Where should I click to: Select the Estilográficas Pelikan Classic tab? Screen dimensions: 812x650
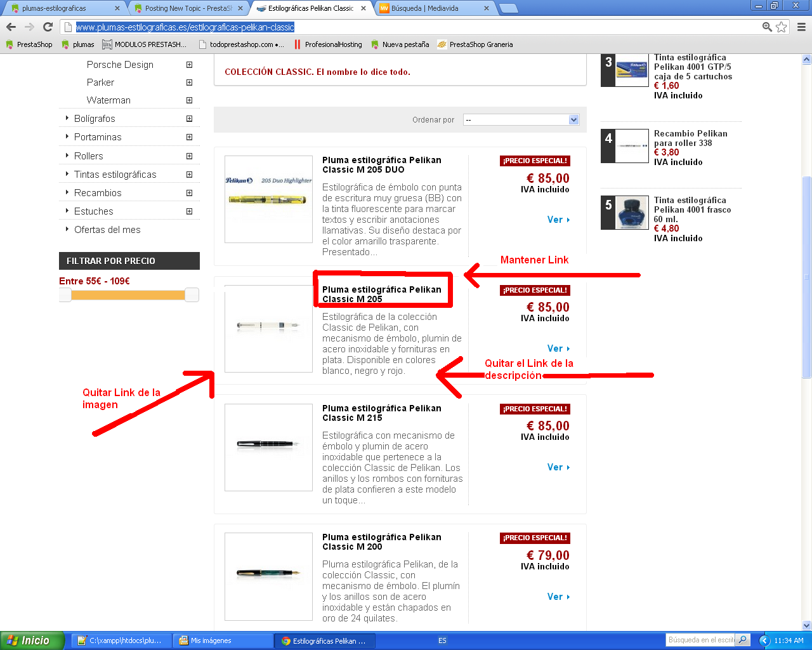coord(311,8)
